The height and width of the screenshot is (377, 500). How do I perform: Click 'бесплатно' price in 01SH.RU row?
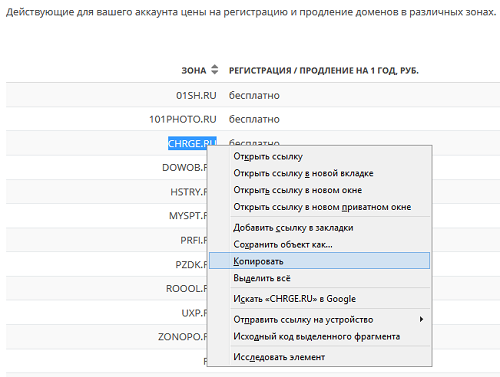[254, 95]
